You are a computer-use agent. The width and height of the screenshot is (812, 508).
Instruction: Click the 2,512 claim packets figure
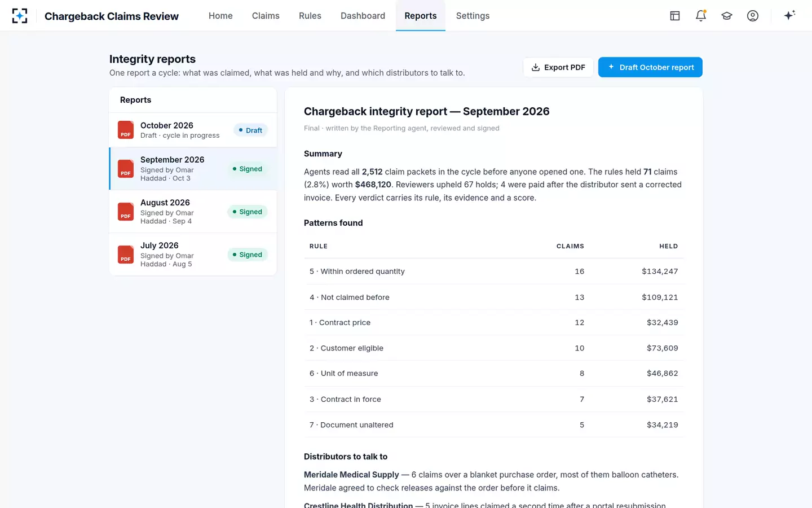click(372, 172)
